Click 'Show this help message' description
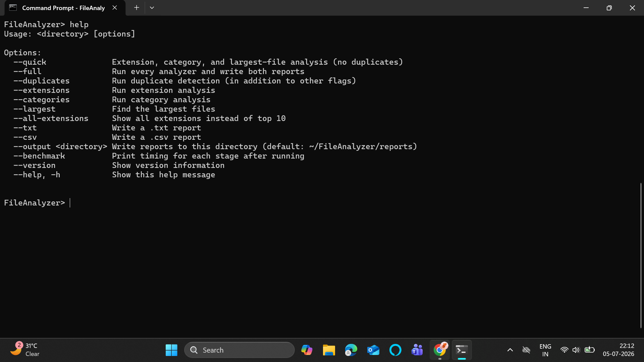Viewport: 644px width, 362px height. (x=164, y=175)
